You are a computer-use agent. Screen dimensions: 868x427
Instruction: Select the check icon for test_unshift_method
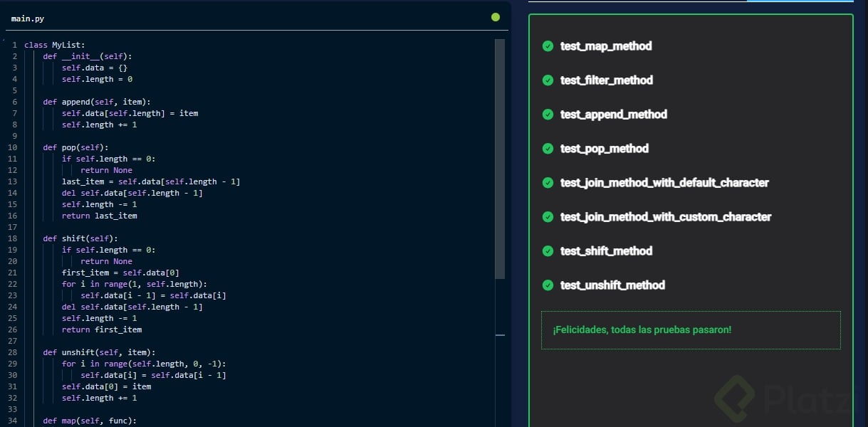click(548, 285)
